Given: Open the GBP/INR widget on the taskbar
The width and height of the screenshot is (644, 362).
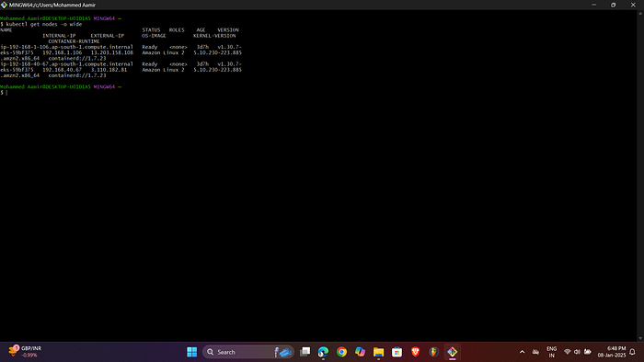Looking at the screenshot, I should pos(25,352).
